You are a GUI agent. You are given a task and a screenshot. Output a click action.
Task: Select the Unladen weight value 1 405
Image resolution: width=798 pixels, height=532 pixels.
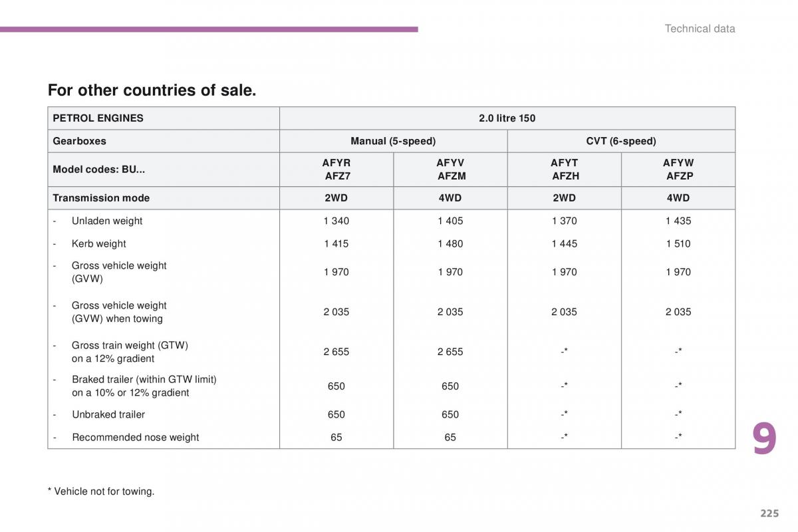tap(450, 221)
